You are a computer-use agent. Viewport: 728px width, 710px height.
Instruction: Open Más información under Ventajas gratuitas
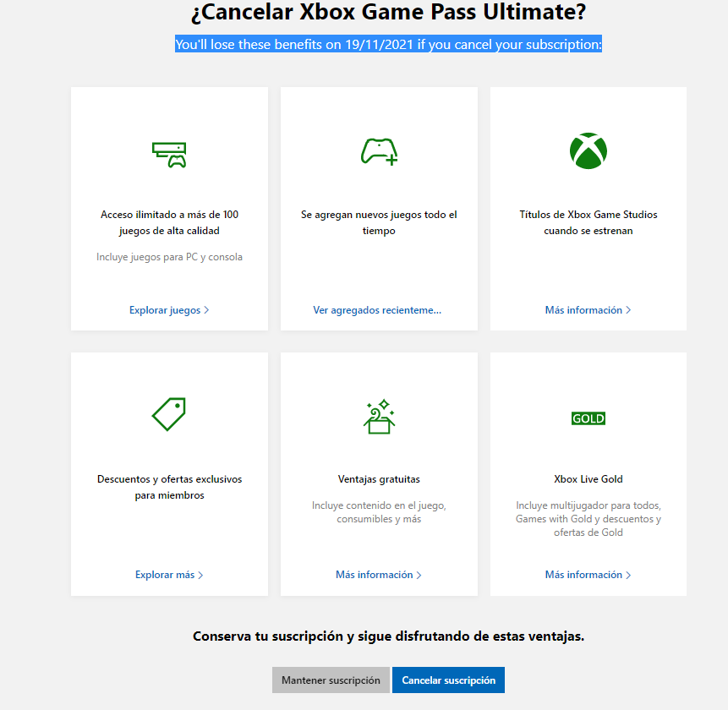(379, 575)
